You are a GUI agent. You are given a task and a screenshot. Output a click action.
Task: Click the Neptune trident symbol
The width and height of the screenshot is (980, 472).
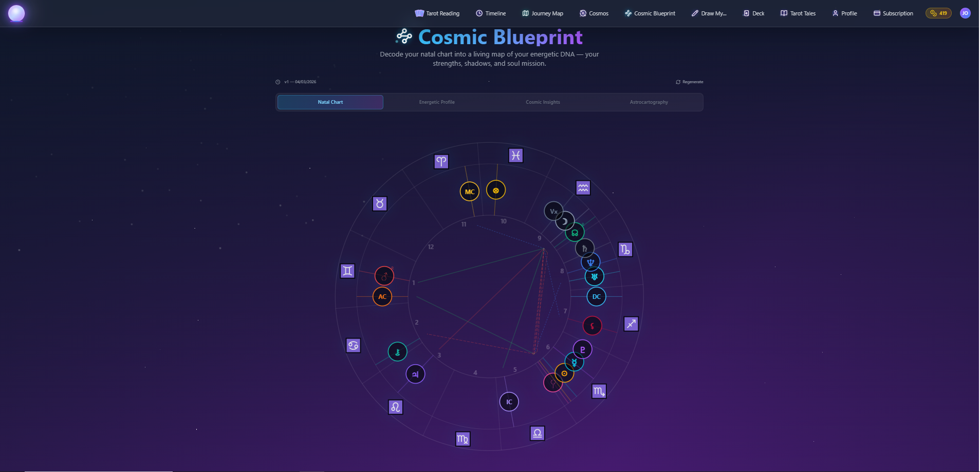[590, 261]
